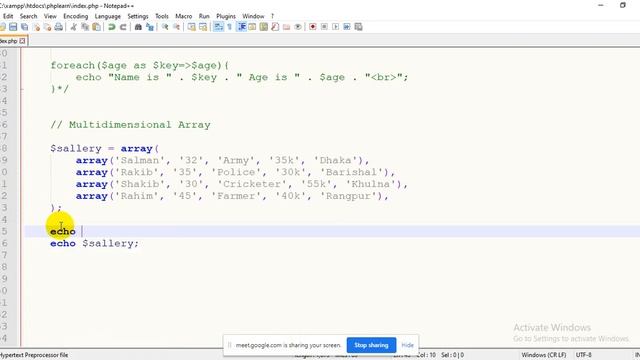
Task: Click the '// Multidimensional Array' comment line
Action: point(131,125)
